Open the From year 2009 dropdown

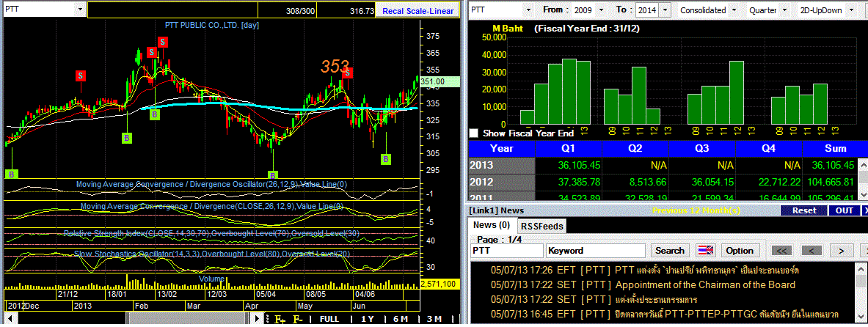click(602, 10)
